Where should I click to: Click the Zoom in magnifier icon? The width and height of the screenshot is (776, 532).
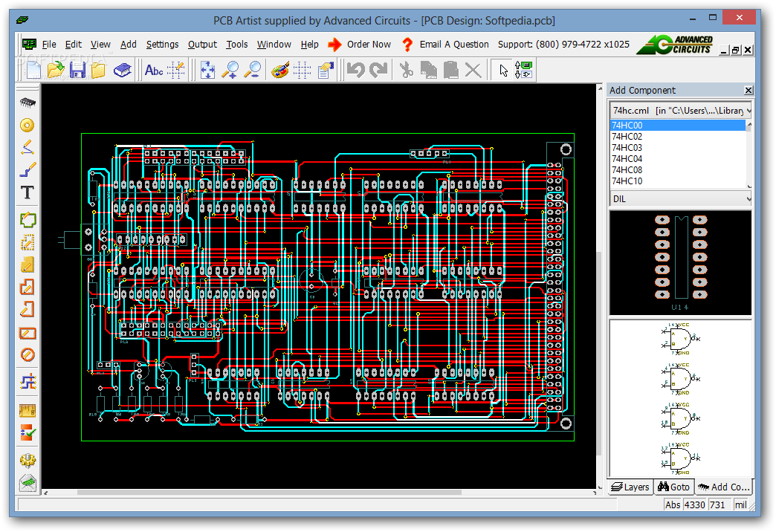click(230, 70)
